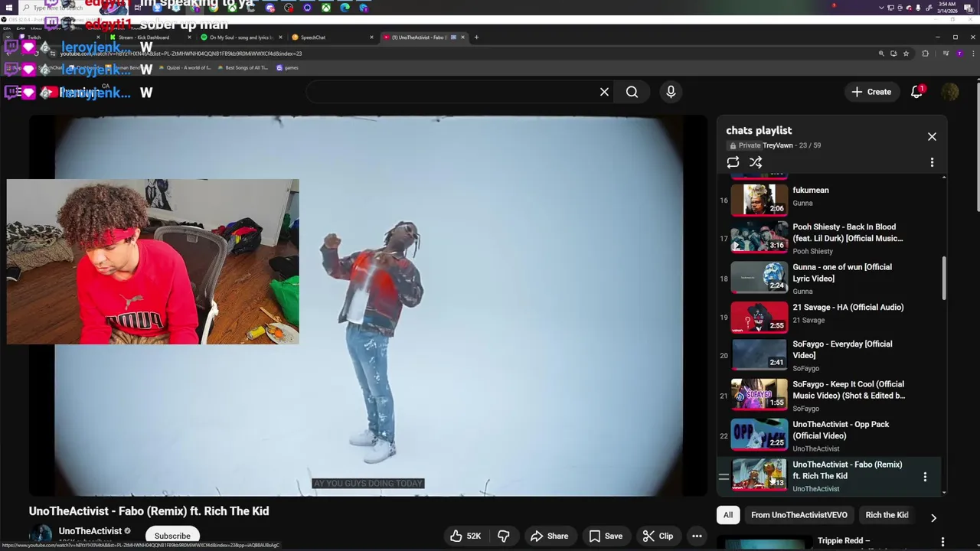Save the video to a playlist
This screenshot has width=980, height=551.
(606, 536)
